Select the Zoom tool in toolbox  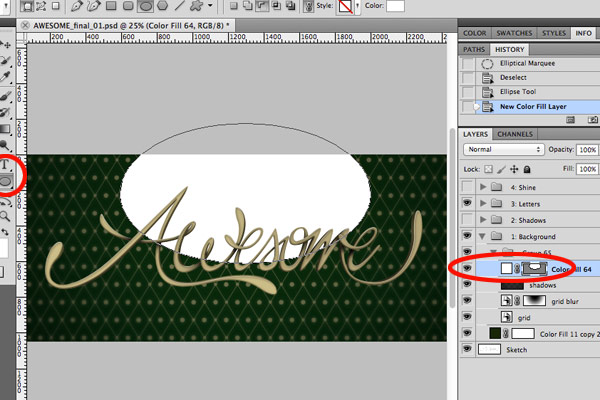(5, 216)
